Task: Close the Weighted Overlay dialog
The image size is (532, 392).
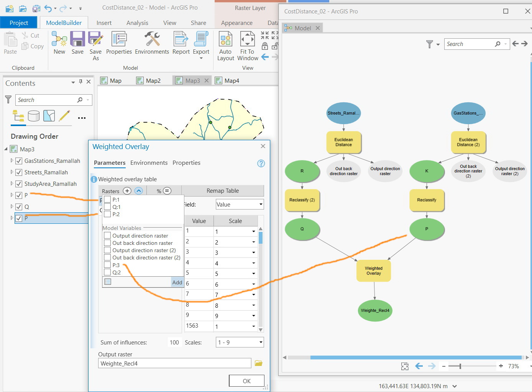Action: [263, 146]
